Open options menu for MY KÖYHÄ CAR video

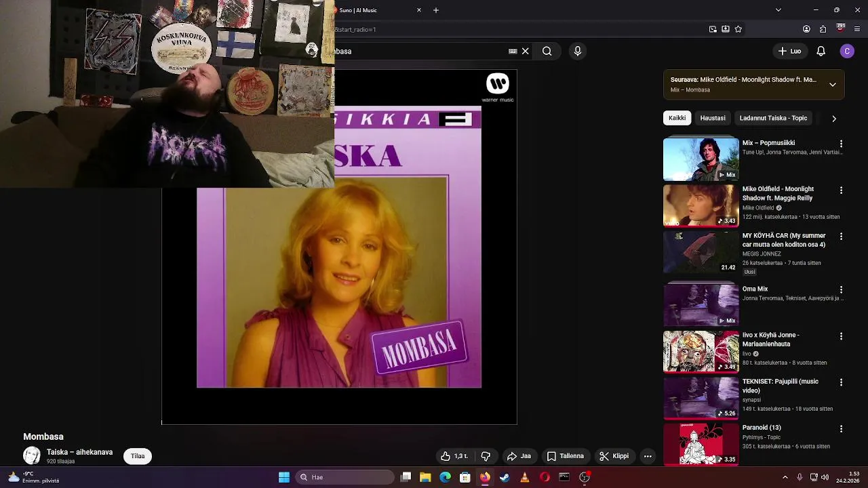841,237
